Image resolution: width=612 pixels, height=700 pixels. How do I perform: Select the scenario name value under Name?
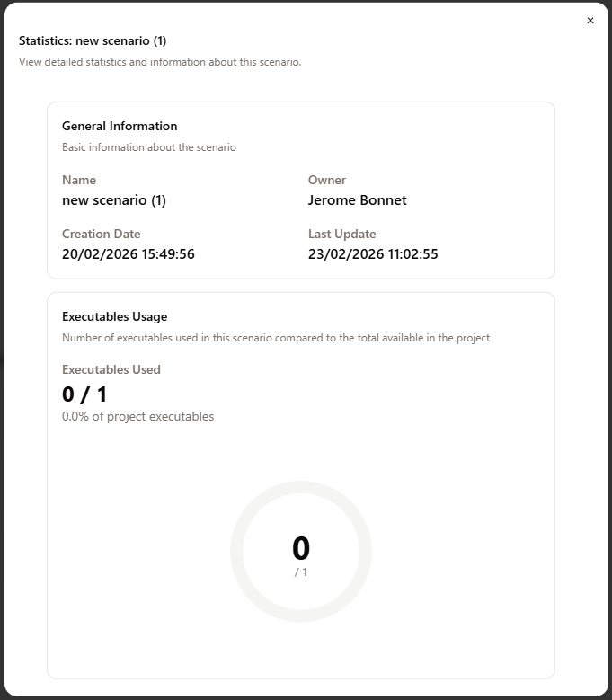[114, 200]
